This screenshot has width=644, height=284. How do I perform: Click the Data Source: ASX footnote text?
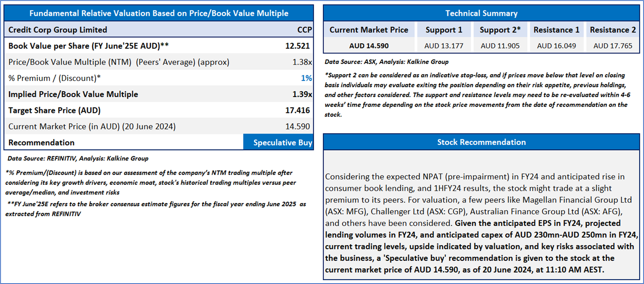386,62
